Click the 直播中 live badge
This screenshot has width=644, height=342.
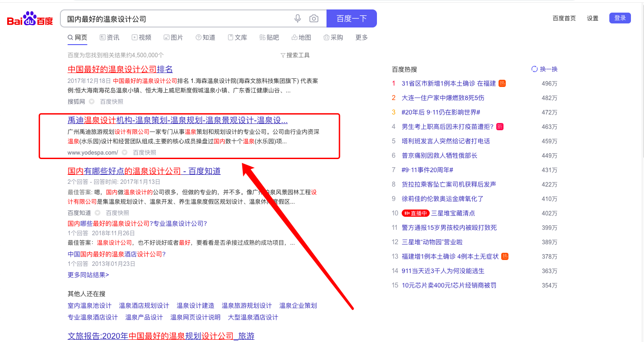coord(416,213)
